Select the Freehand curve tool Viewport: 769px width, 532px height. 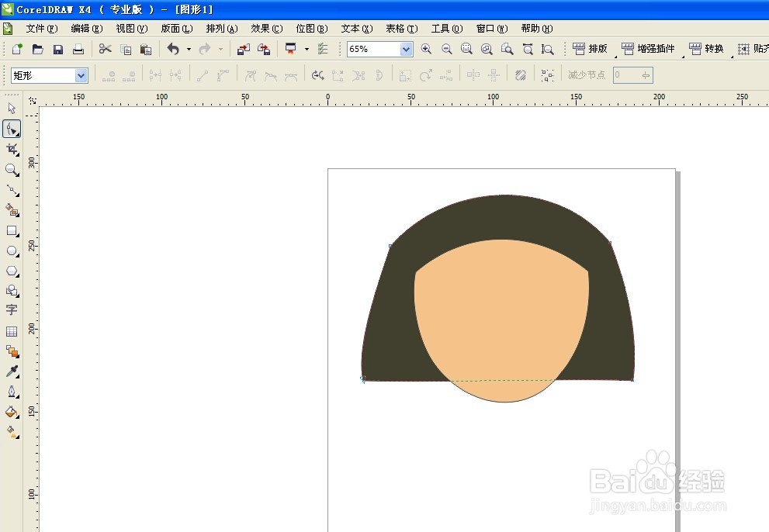(12, 190)
